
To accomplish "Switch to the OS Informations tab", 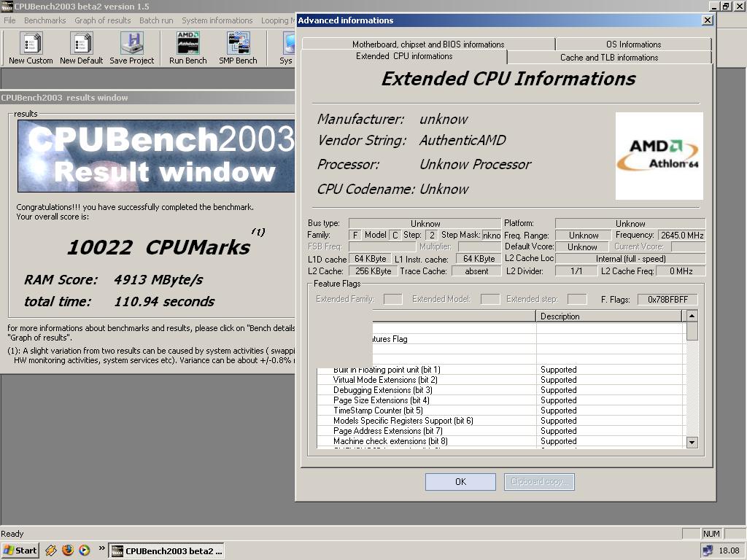I will (634, 44).
